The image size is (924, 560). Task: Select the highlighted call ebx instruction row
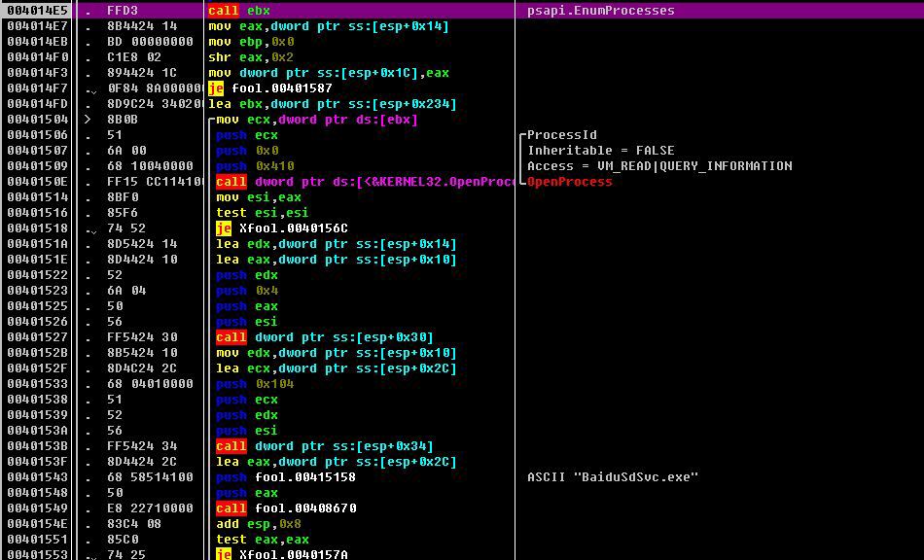click(462, 10)
